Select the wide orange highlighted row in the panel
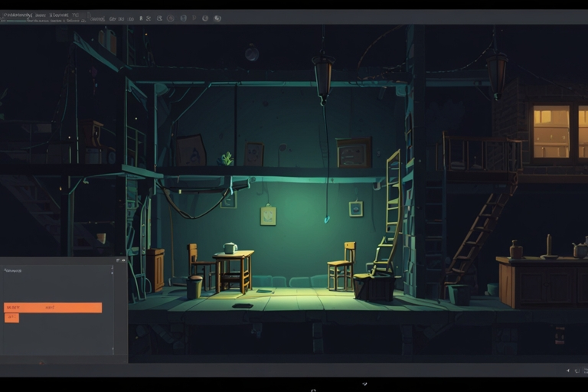Image resolution: width=588 pixels, height=392 pixels. [53, 308]
